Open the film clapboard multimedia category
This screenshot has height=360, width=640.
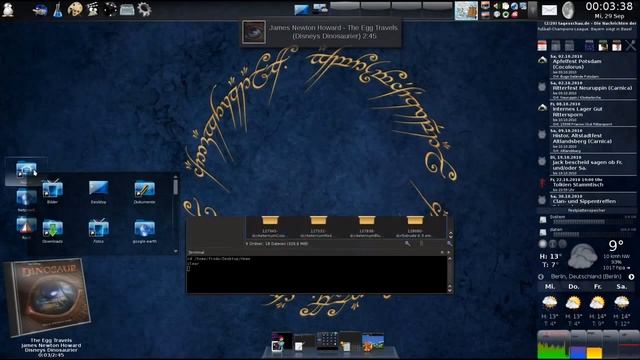(x=93, y=9)
